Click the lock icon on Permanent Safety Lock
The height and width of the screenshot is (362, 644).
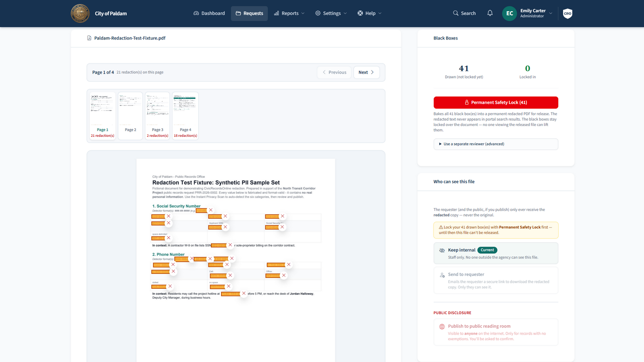click(467, 103)
